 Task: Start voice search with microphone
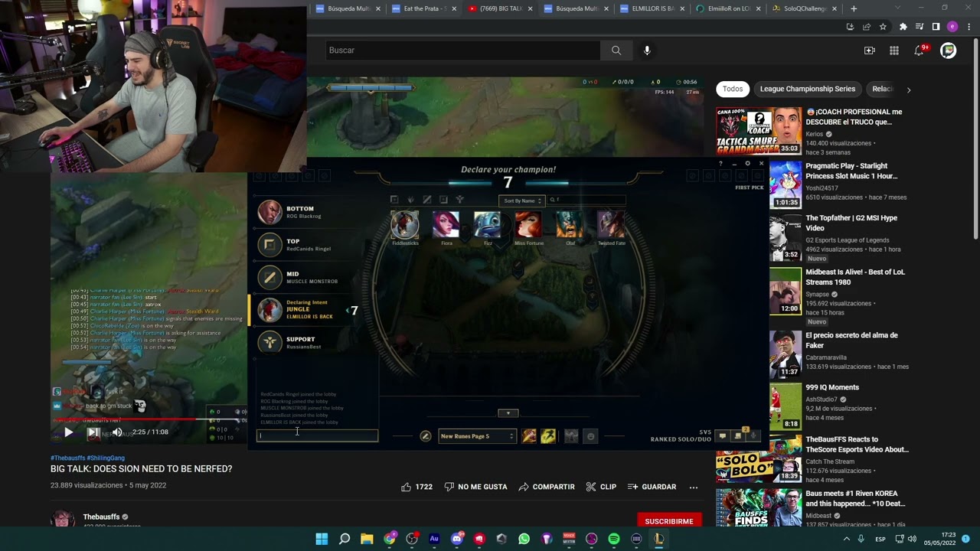[647, 51]
